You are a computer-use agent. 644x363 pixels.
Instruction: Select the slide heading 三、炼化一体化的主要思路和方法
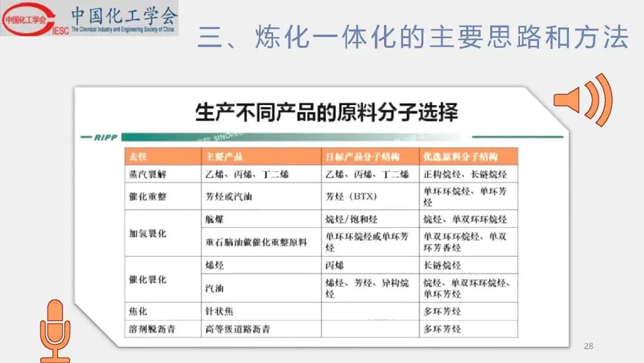click(x=413, y=37)
